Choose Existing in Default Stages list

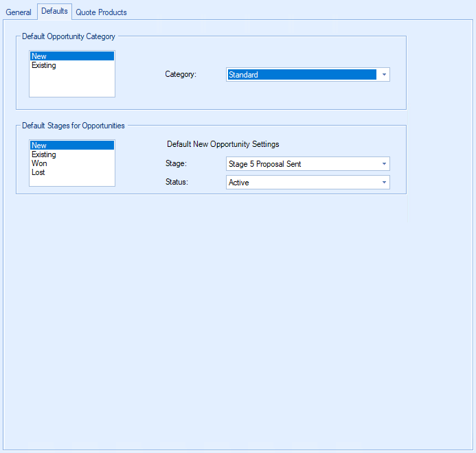pyautogui.click(x=44, y=155)
